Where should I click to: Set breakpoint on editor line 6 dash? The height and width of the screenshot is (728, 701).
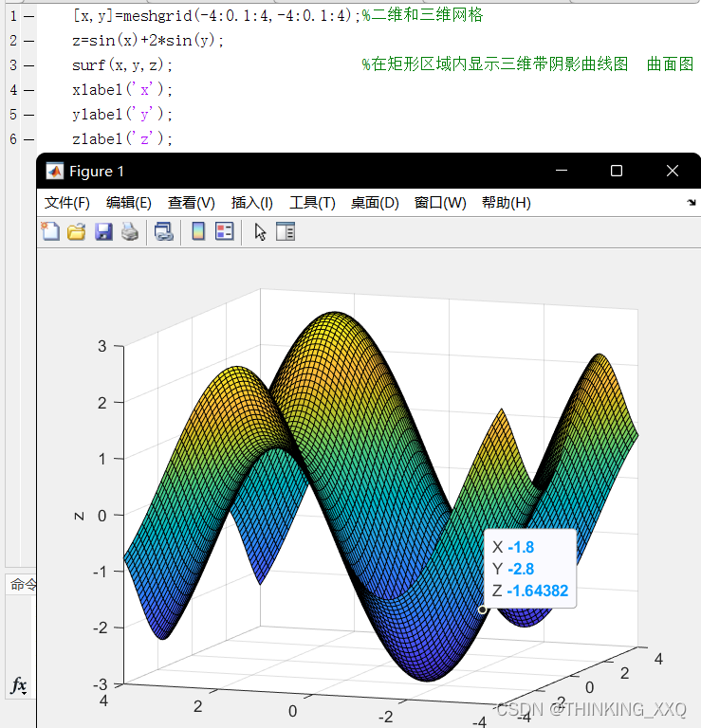pyautogui.click(x=28, y=139)
